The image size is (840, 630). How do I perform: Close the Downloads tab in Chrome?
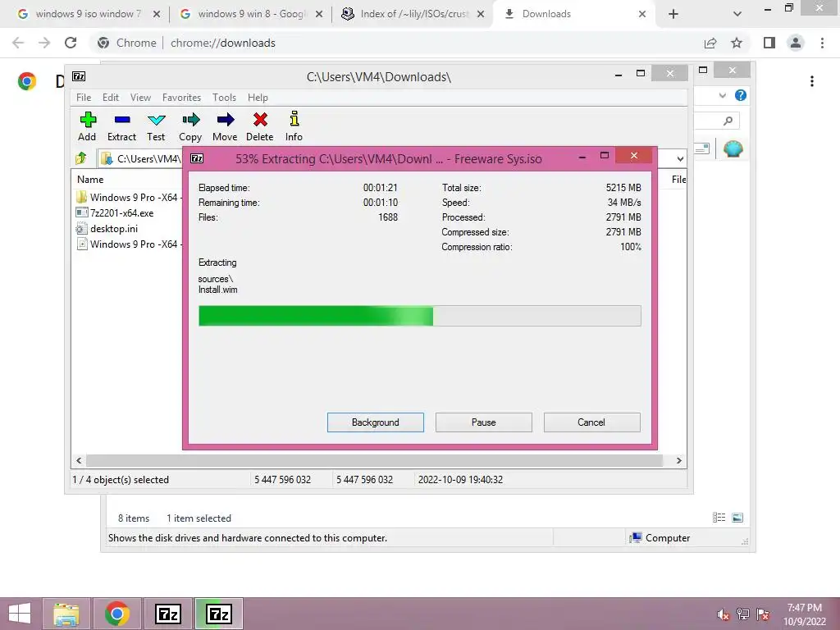click(x=641, y=14)
